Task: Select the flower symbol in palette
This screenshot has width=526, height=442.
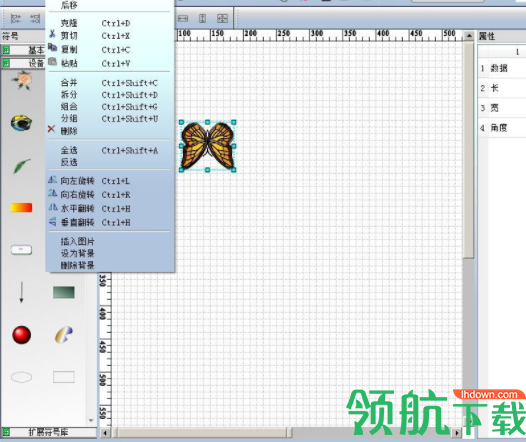Action: pos(22,80)
